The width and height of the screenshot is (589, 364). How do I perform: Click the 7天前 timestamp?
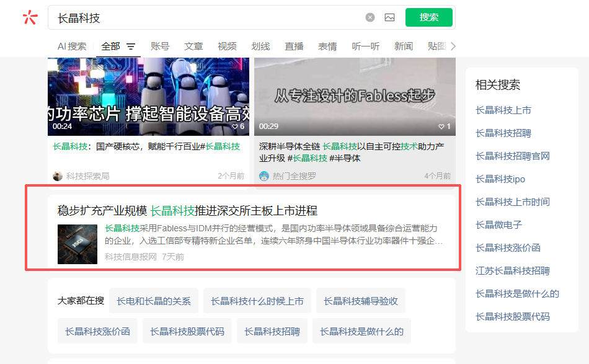173,257
